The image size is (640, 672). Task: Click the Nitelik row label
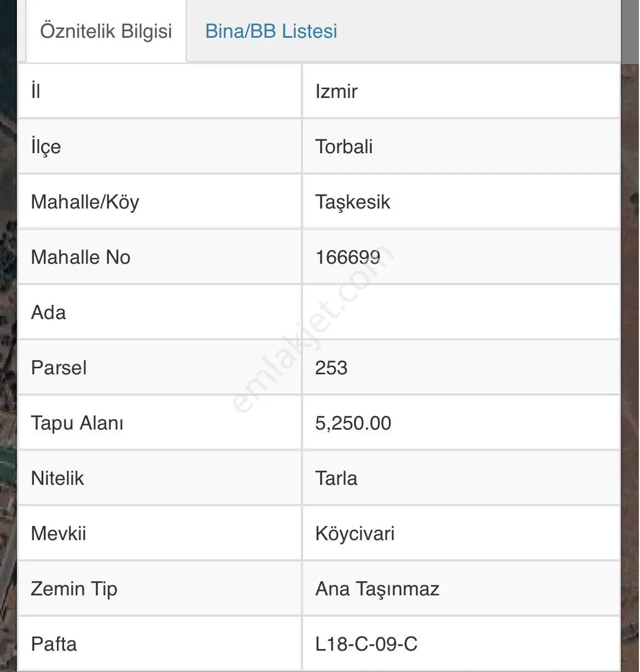pyautogui.click(x=57, y=478)
